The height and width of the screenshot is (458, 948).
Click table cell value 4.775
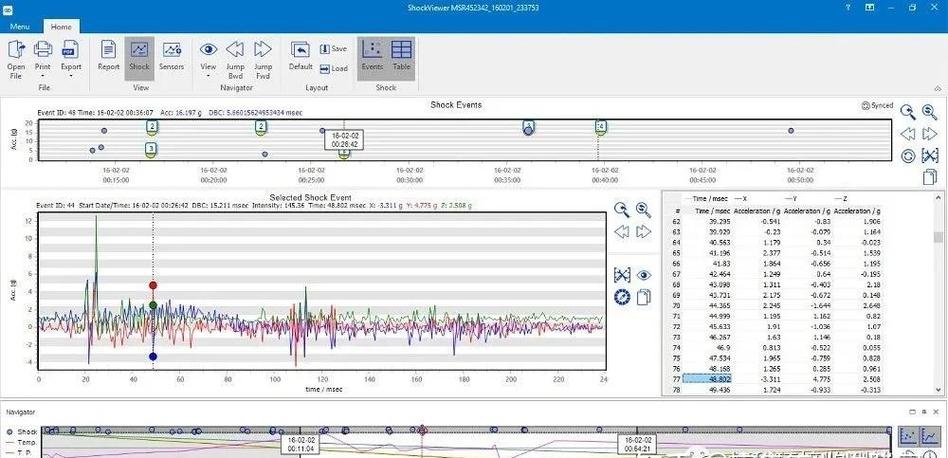[x=806, y=379]
